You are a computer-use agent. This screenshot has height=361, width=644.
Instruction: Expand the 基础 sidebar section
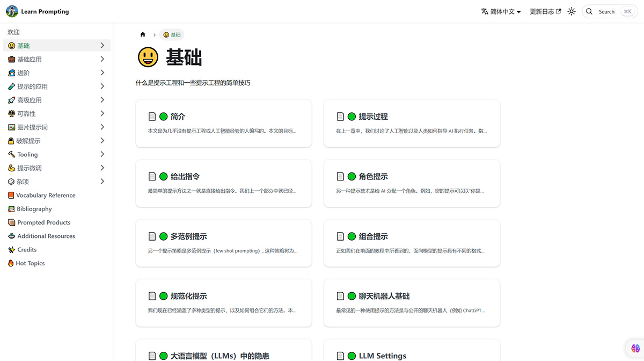click(102, 46)
